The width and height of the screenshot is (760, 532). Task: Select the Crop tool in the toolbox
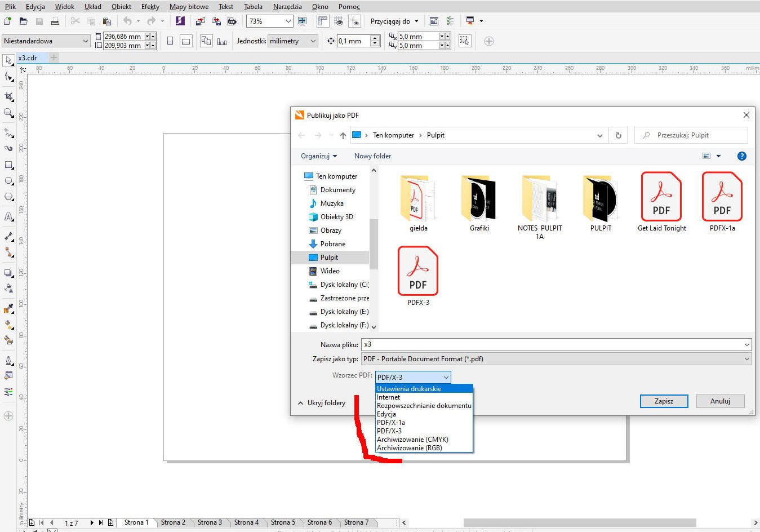click(x=8, y=96)
